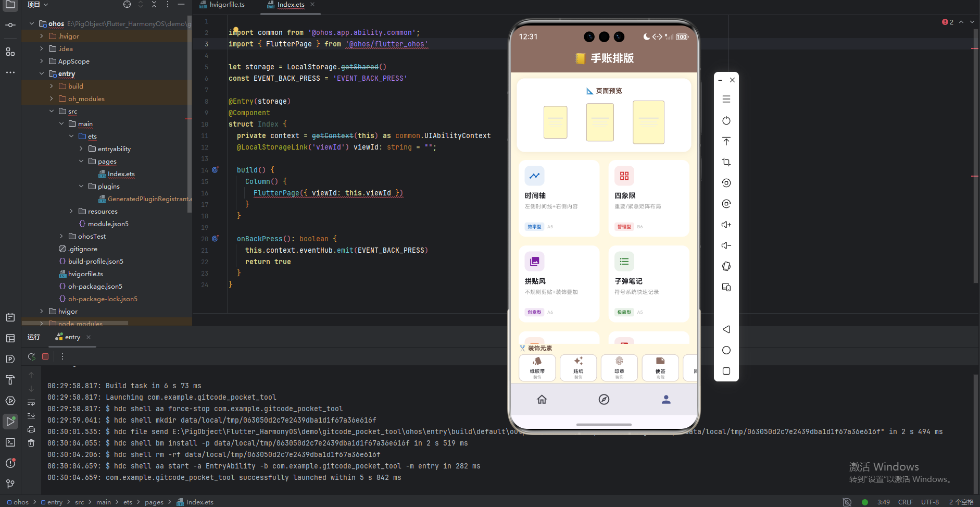Tap the 贴纸 decoration button

pos(579,368)
